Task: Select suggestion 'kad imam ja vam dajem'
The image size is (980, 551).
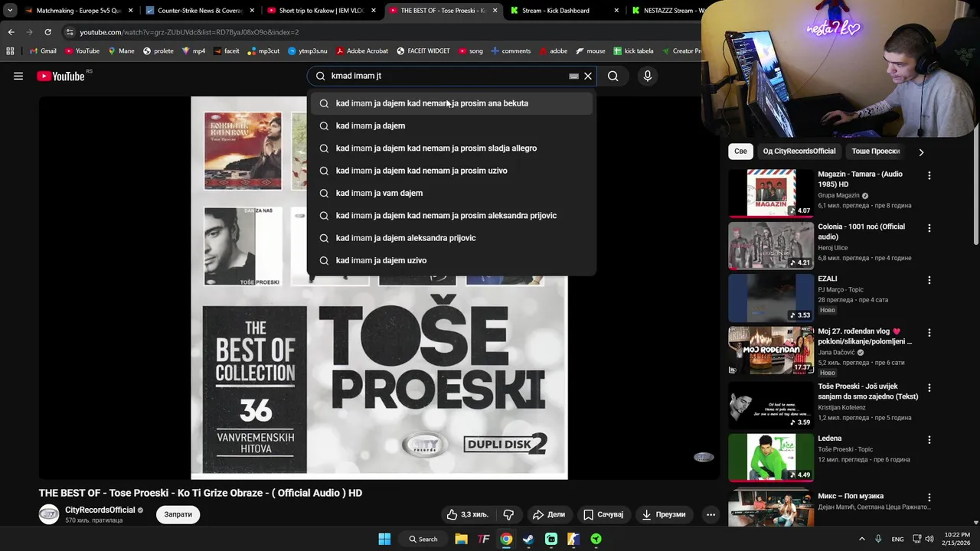Action: [x=450, y=193]
